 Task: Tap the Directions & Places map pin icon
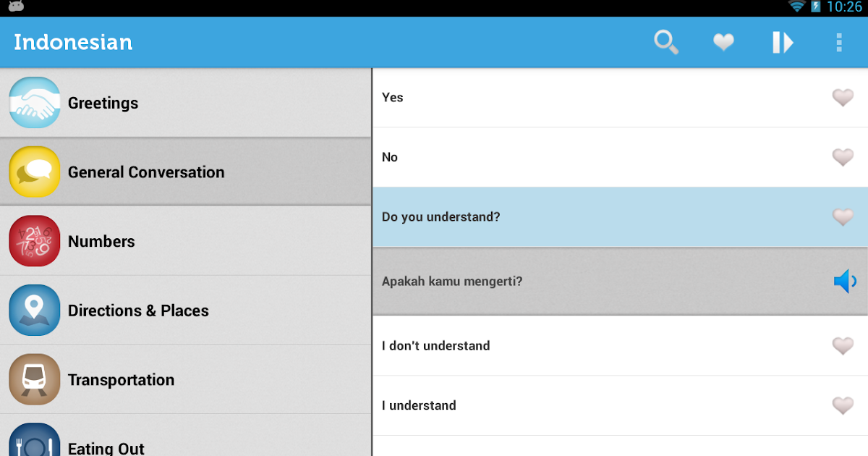coord(35,311)
